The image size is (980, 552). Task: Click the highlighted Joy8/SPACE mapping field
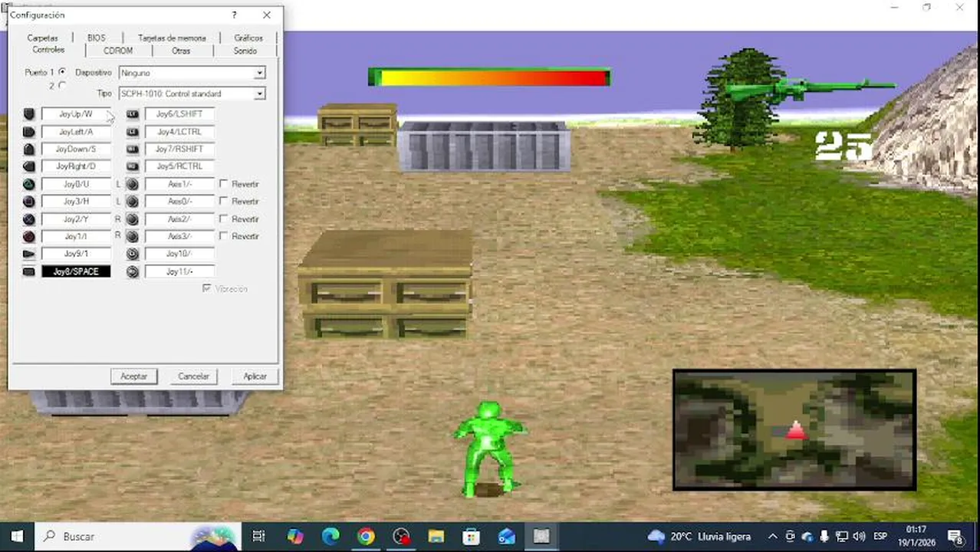(x=76, y=271)
